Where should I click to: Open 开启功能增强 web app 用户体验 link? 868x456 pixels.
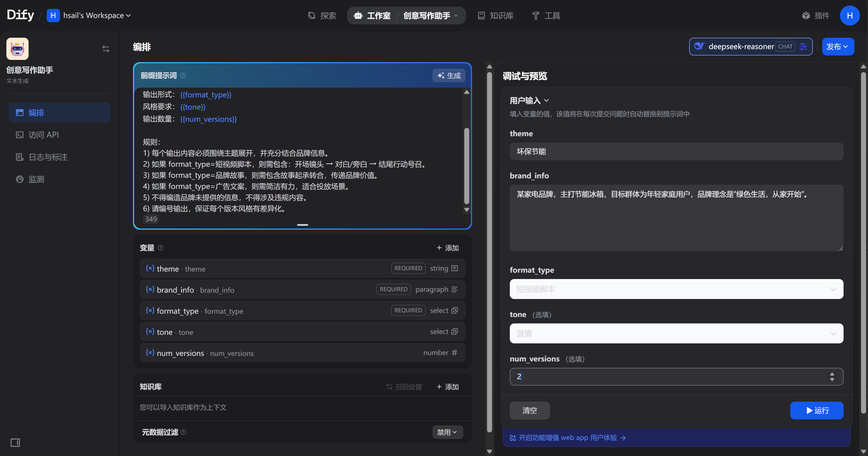tap(568, 438)
